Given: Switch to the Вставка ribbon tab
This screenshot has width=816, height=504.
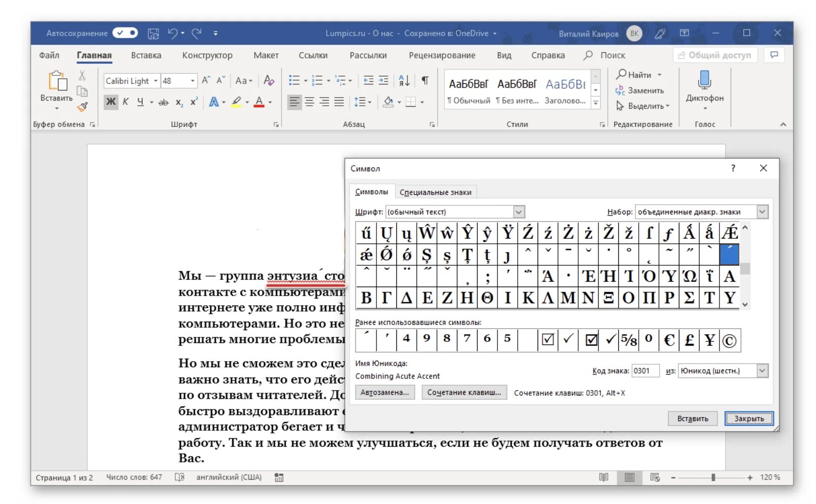Looking at the screenshot, I should tap(146, 55).
